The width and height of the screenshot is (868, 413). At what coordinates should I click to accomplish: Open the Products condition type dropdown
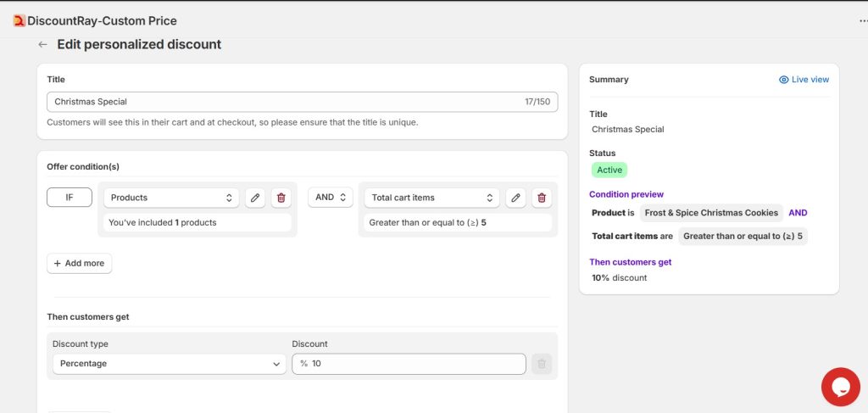(171, 198)
